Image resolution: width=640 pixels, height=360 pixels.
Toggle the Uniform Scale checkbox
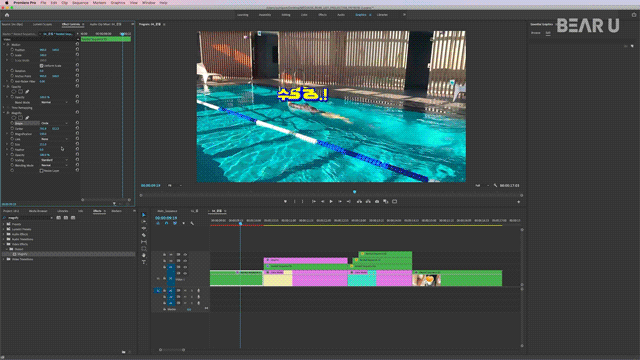tap(42, 65)
